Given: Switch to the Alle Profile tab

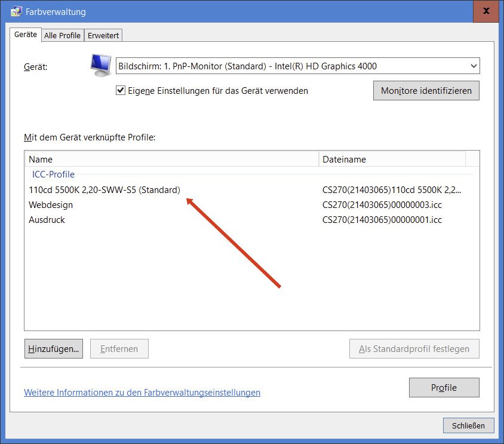Looking at the screenshot, I should [62, 35].
